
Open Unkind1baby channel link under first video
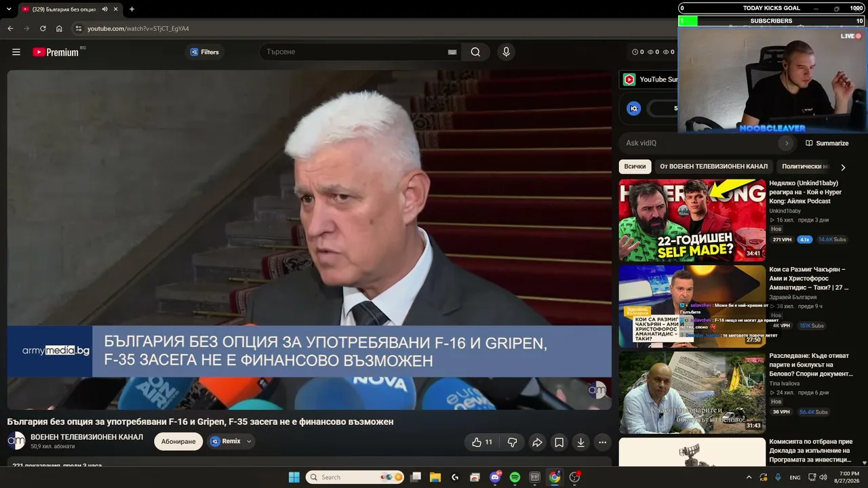coord(785,211)
